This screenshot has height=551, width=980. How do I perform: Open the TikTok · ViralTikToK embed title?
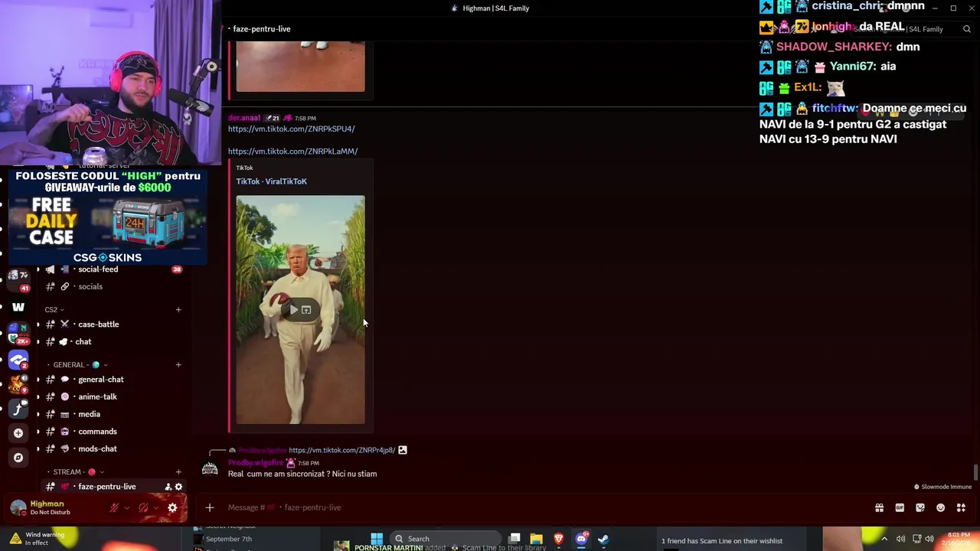(271, 181)
